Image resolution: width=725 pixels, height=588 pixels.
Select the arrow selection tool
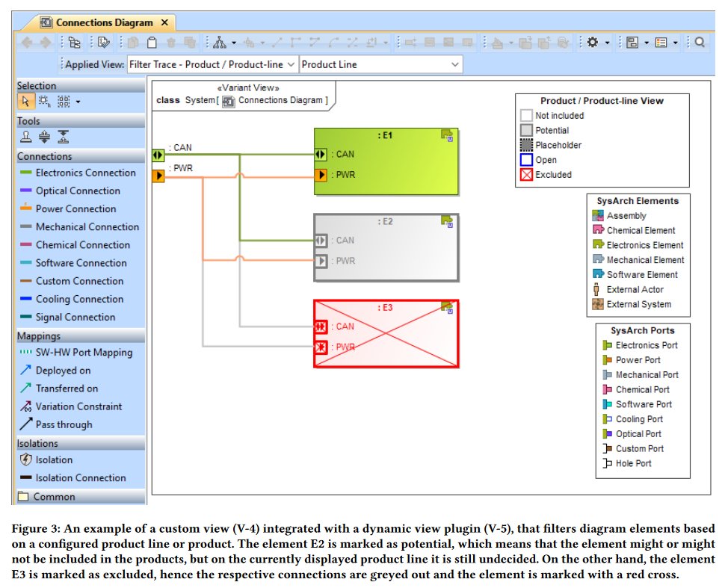(x=25, y=101)
